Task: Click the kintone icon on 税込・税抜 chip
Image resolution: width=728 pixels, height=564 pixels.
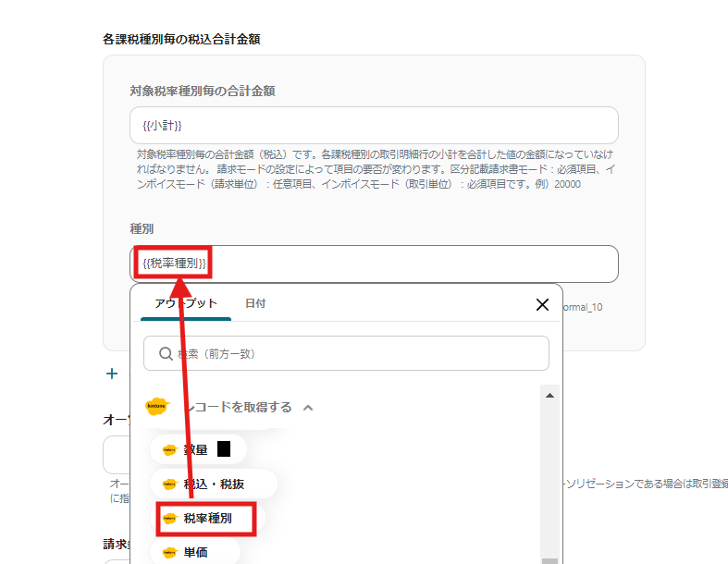Action: tap(169, 484)
